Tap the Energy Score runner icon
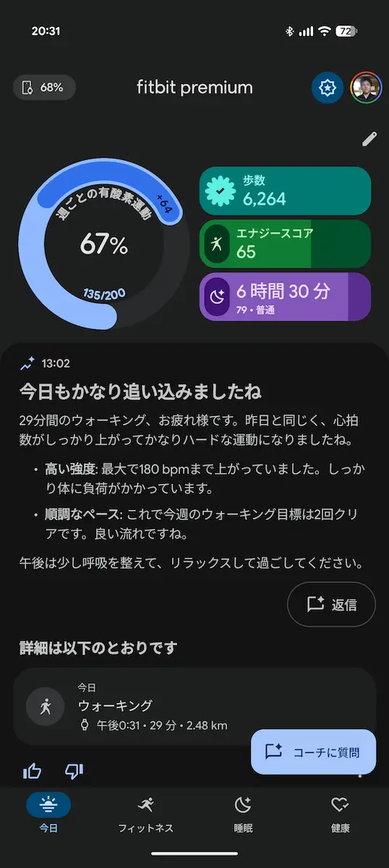 coord(216,244)
